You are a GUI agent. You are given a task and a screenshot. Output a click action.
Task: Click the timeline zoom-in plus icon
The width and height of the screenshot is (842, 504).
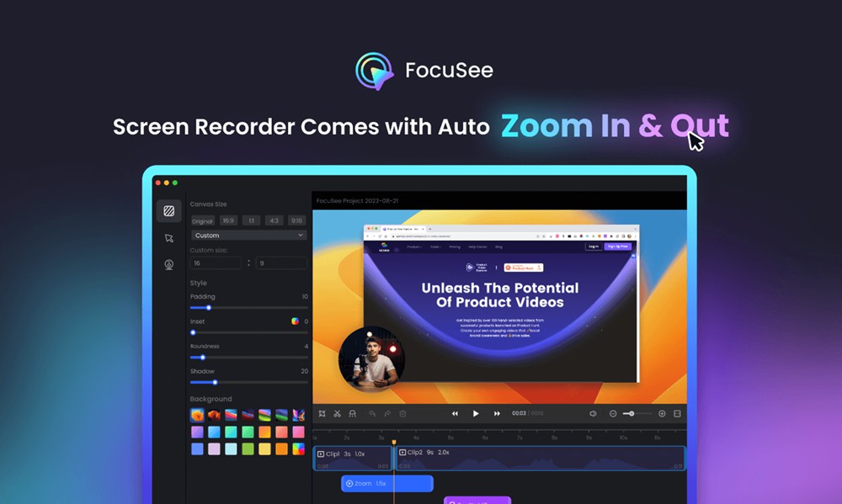click(x=662, y=414)
